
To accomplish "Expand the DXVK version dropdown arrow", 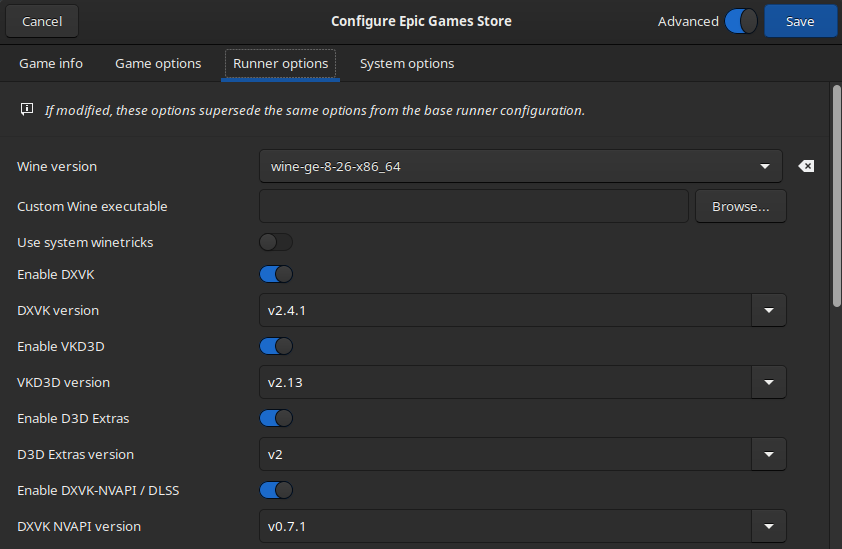I will point(769,310).
